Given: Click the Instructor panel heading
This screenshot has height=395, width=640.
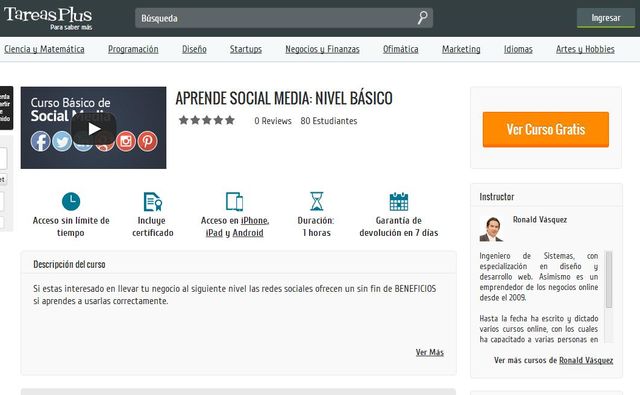Looking at the screenshot, I should tap(496, 197).
